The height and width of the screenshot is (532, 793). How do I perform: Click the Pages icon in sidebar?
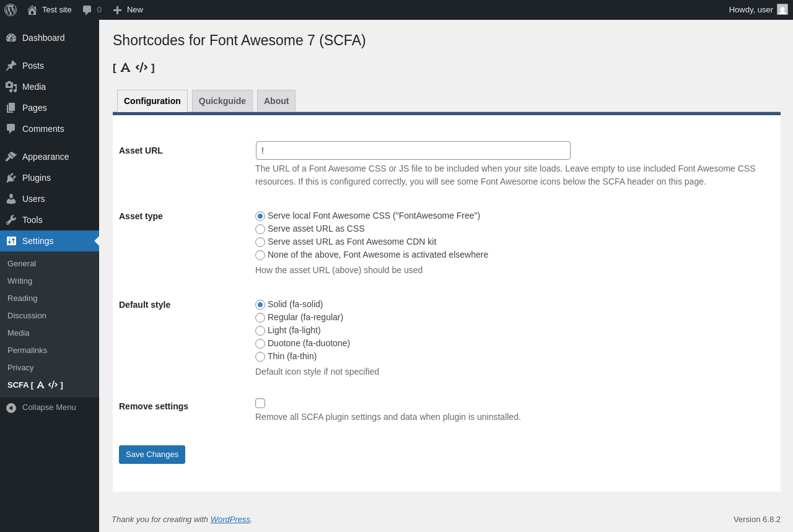pyautogui.click(x=11, y=108)
